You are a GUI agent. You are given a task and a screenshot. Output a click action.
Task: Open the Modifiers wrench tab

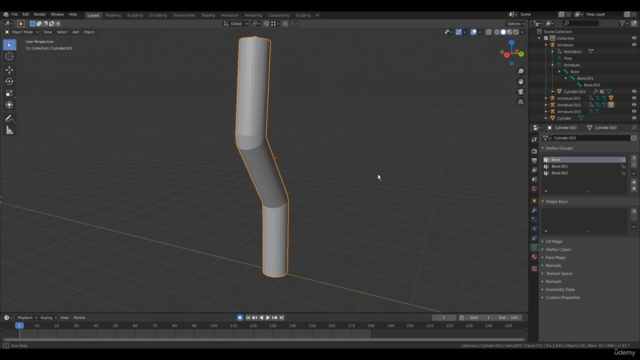point(534,210)
